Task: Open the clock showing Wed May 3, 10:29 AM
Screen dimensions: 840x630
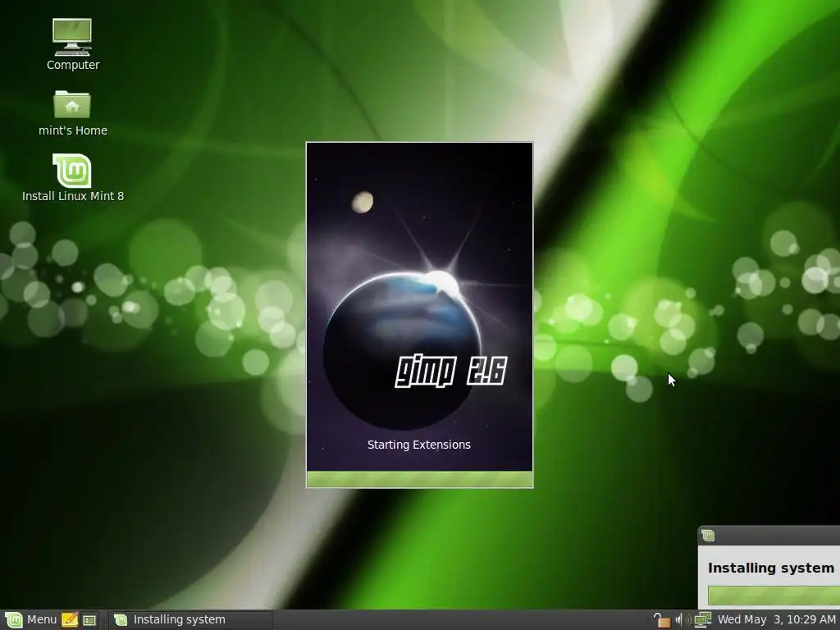Action: point(776,620)
